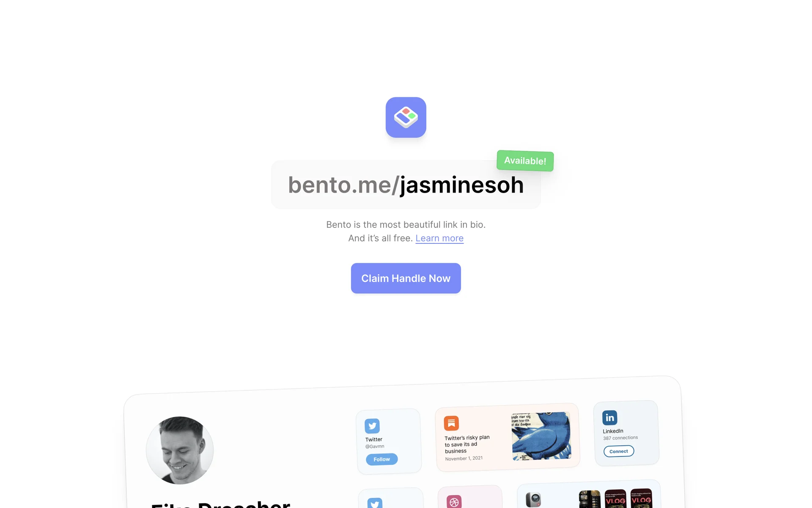Image resolution: width=812 pixels, height=508 pixels.
Task: Click the green Available! badge
Action: click(x=525, y=161)
